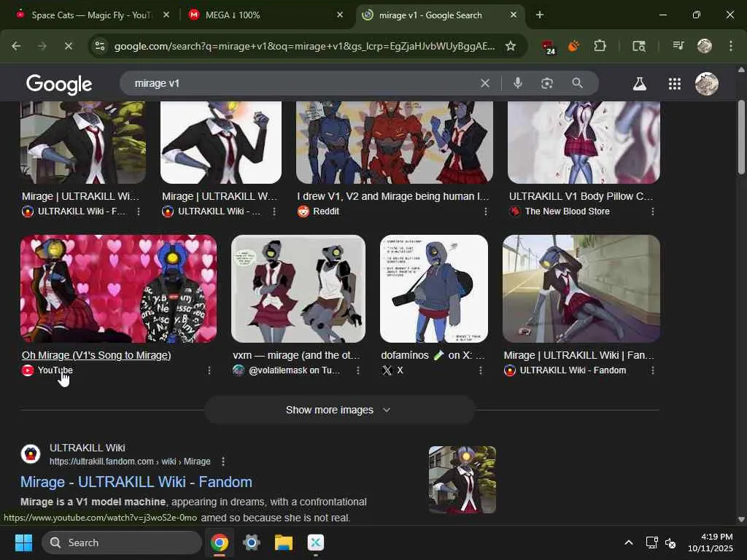747x560 pixels.
Task: Close the MEGA tab
Action: pyautogui.click(x=340, y=15)
